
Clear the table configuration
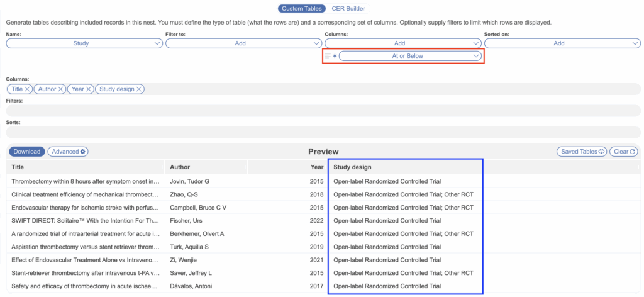pyautogui.click(x=624, y=152)
